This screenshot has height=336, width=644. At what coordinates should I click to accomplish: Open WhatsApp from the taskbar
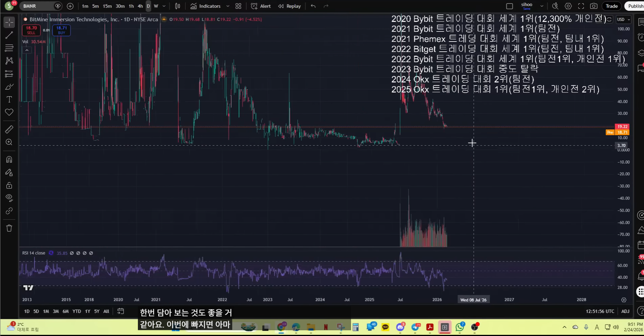(460, 327)
